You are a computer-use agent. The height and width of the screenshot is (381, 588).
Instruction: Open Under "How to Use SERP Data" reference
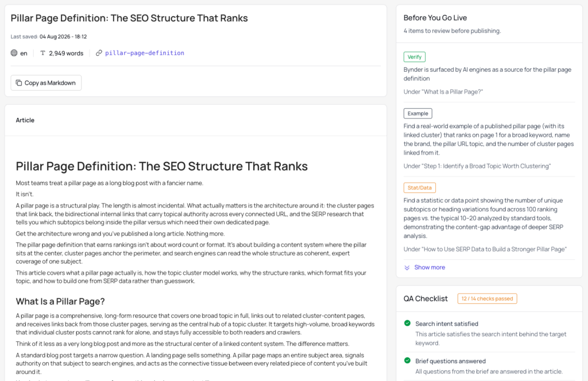[x=485, y=249]
